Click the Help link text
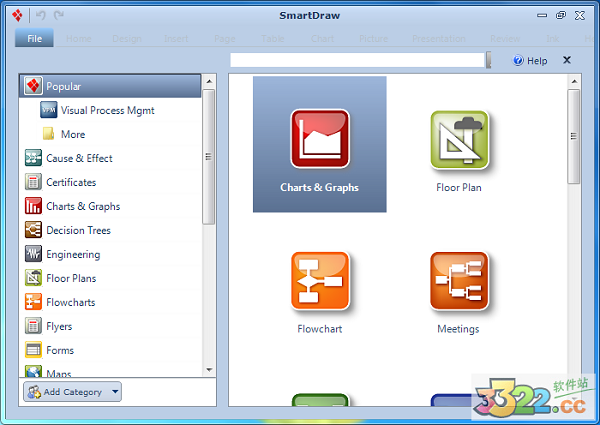 [x=537, y=61]
